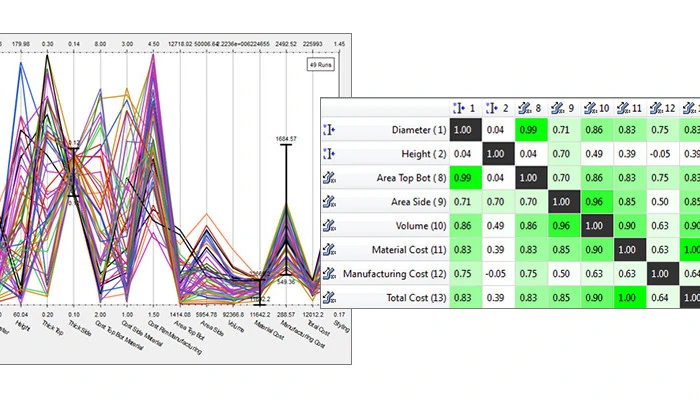The width and height of the screenshot is (700, 400).
Task: Click the 49 Runs box in plot
Action: tap(321, 65)
